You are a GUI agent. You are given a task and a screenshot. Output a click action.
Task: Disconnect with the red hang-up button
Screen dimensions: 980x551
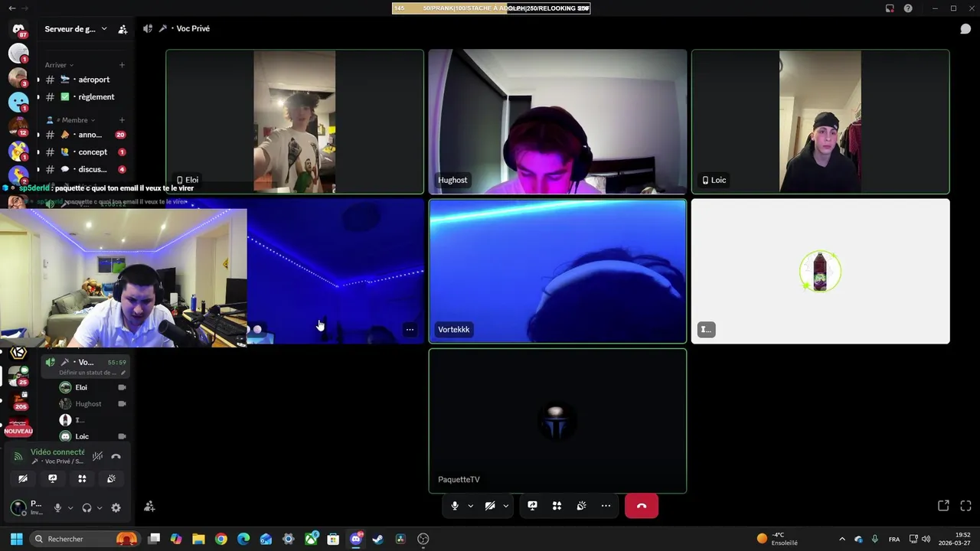642,506
